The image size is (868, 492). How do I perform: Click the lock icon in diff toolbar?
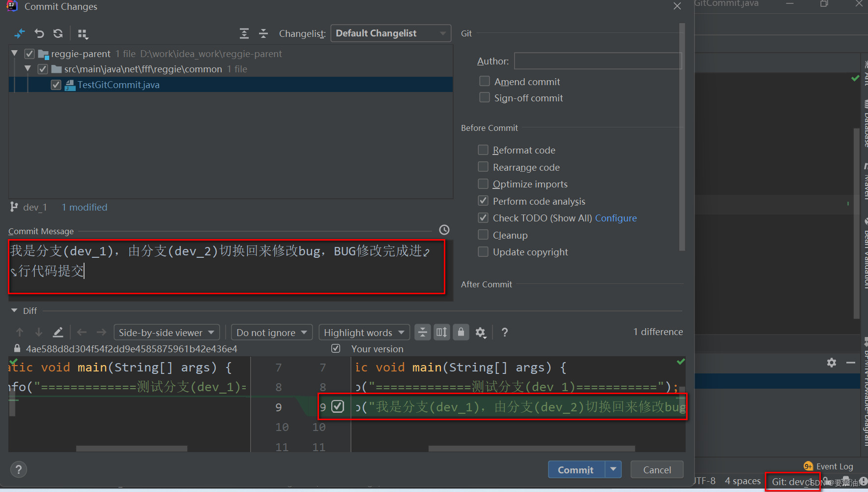tap(461, 332)
